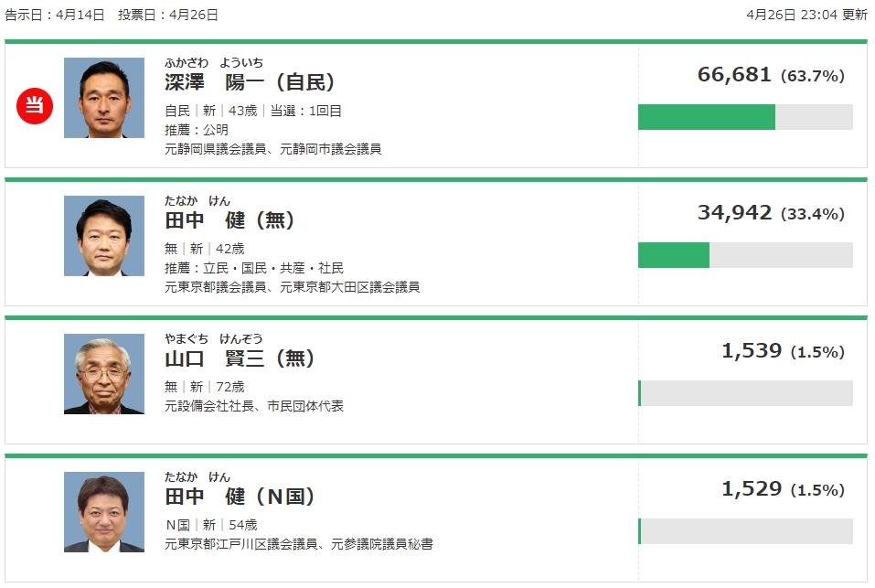The image size is (875, 588).
Task: Click the 66,681 vote progress bar
Action: click(745, 117)
